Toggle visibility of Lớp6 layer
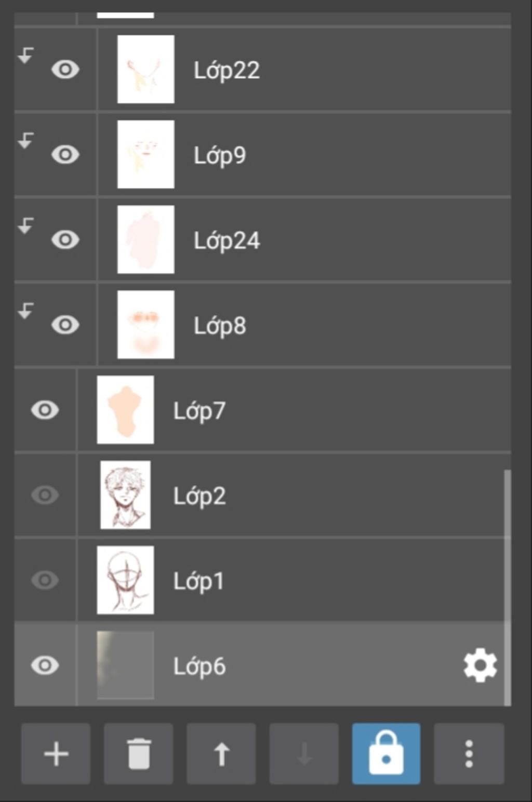Screen dimensions: 532x802 click(x=45, y=665)
